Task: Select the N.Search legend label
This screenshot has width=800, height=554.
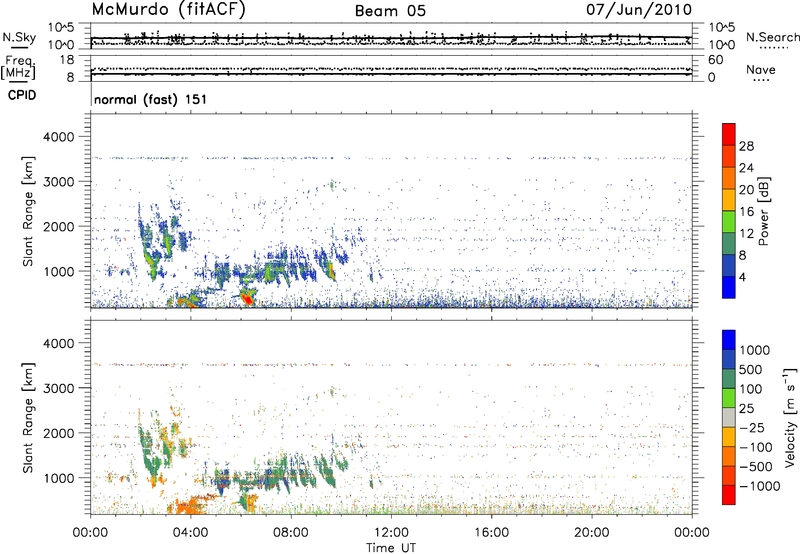Action: [x=773, y=37]
